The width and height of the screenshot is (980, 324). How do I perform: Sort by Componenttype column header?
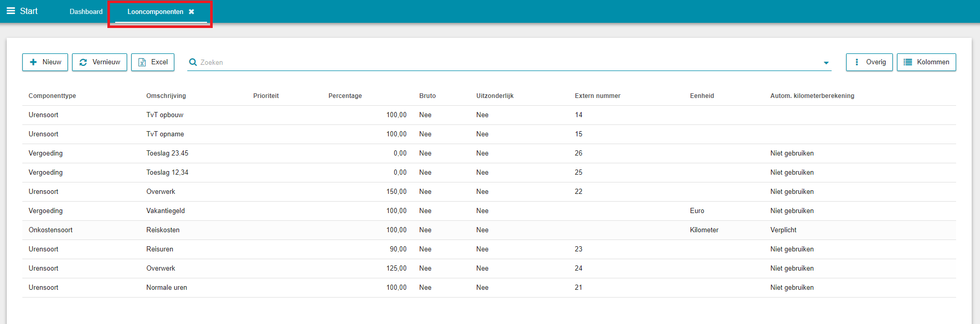pyautogui.click(x=52, y=96)
